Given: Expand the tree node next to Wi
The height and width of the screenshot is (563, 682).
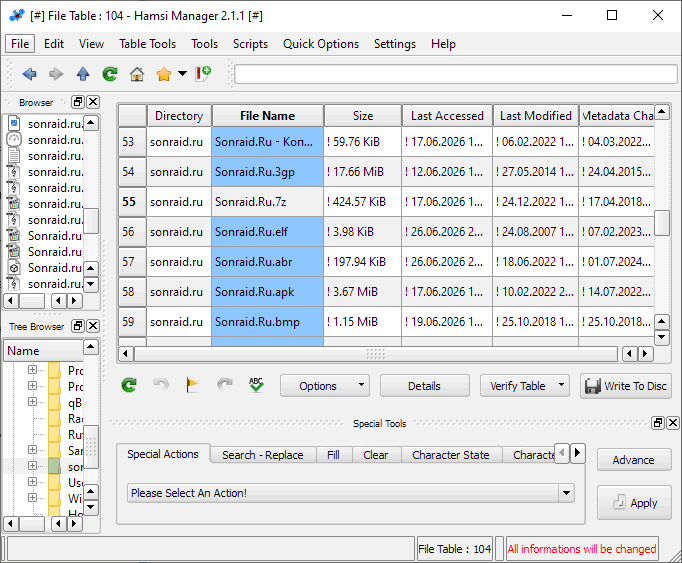Looking at the screenshot, I should point(32,497).
